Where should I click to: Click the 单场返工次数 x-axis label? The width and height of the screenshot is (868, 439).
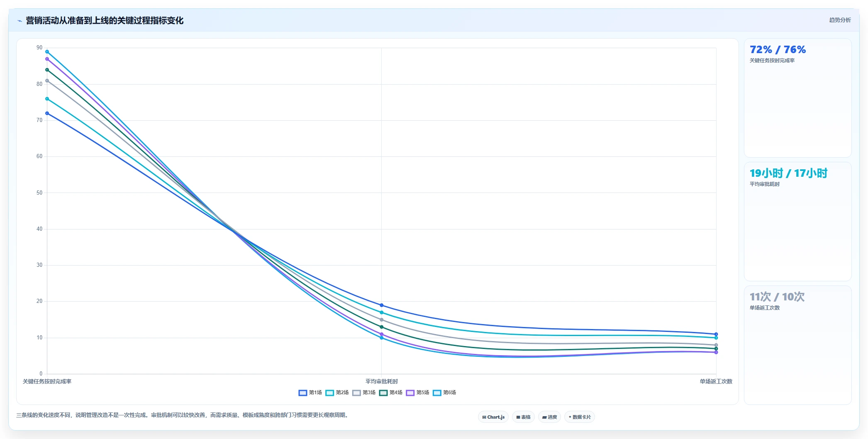point(716,381)
